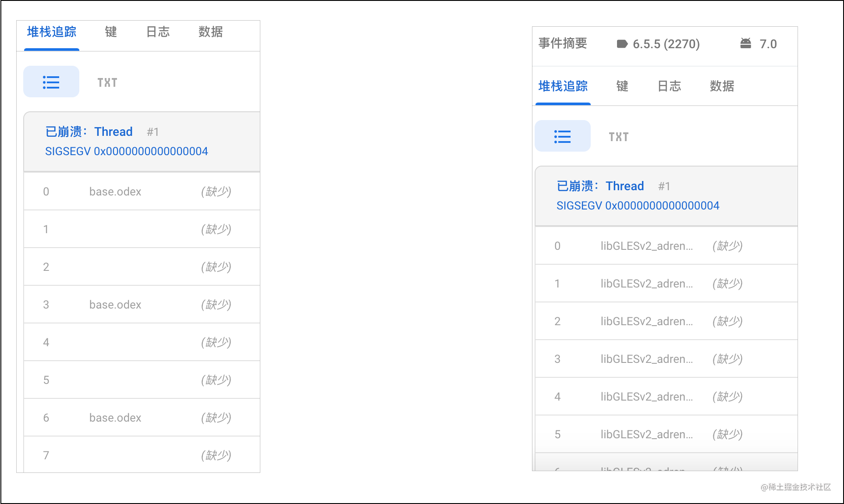The width and height of the screenshot is (844, 504).
Task: Select the 堆栈追踪 tab on right panel
Action: pos(563,86)
